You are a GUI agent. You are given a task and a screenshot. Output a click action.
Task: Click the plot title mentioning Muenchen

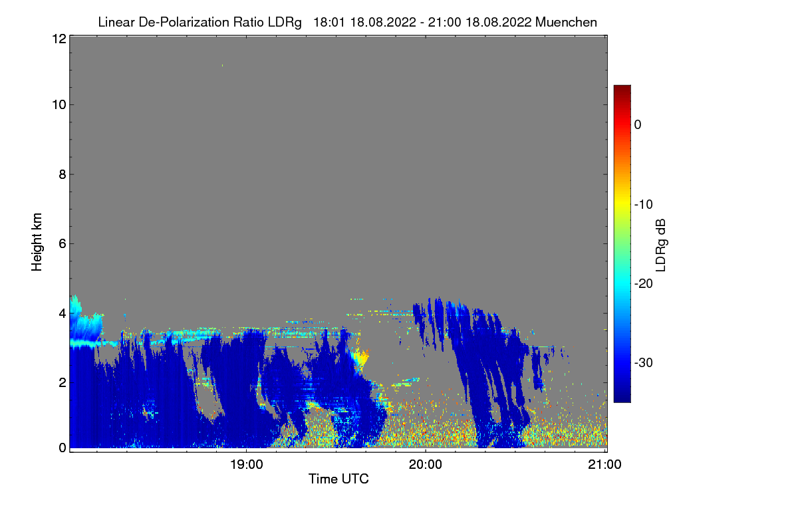click(x=347, y=22)
